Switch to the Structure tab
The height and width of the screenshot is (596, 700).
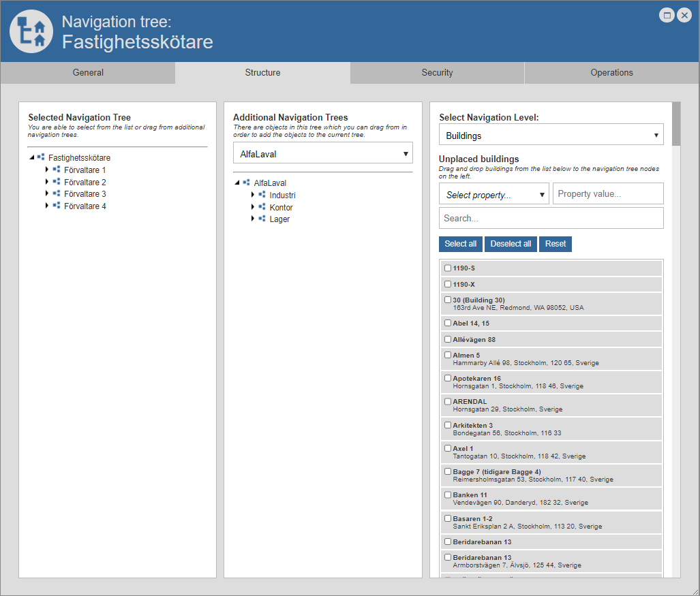(262, 73)
